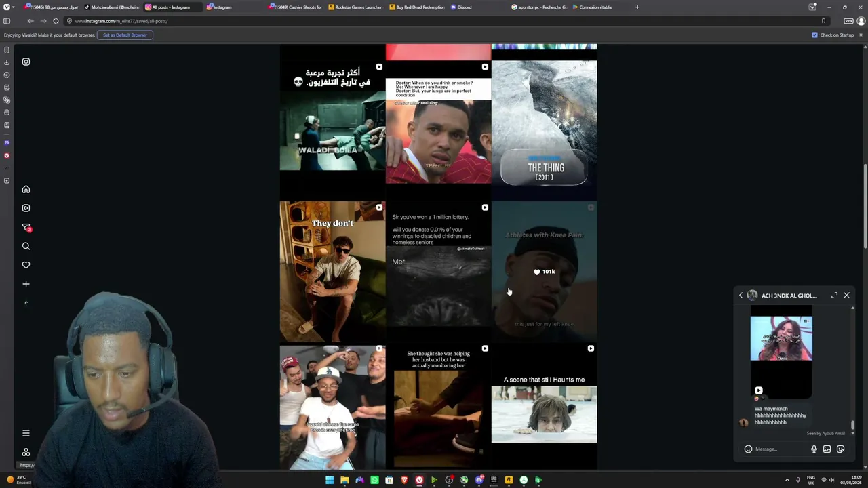This screenshot has width=868, height=488.
Task: Attach a photo in chat
Action: click(827, 449)
